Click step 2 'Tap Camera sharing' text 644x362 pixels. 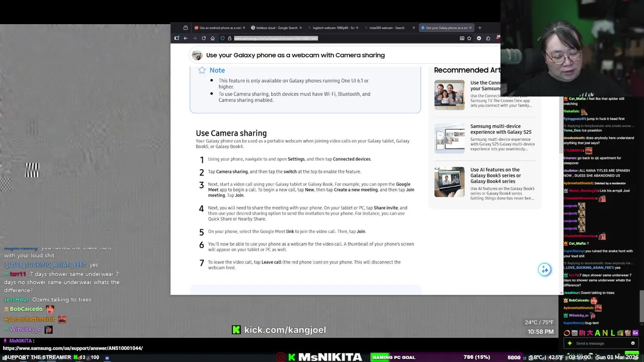click(x=284, y=171)
